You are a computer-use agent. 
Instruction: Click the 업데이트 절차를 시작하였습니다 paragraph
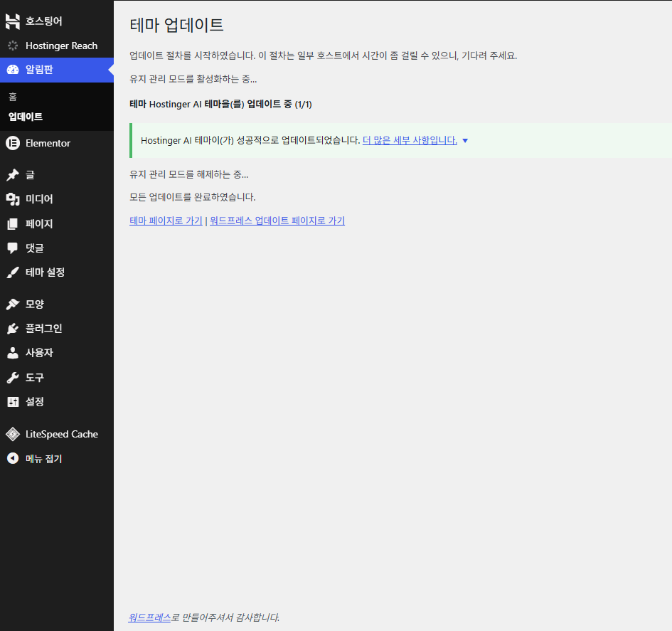tap(324, 55)
